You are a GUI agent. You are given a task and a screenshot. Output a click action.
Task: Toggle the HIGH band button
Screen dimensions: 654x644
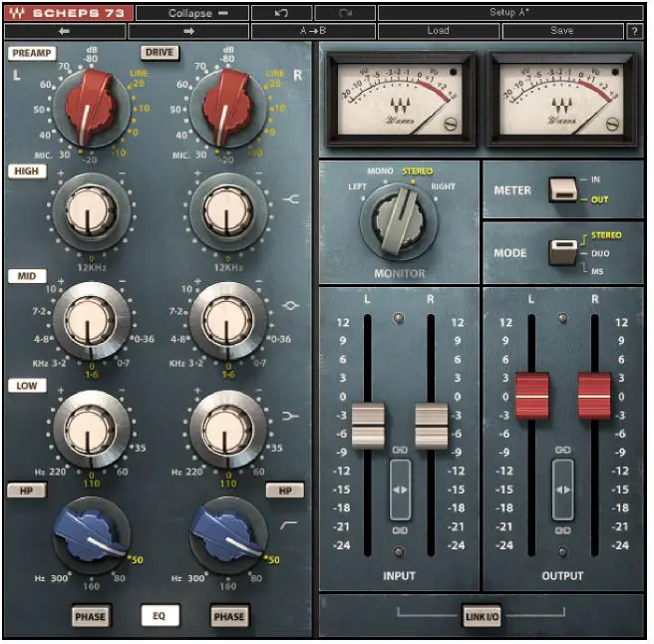pyautogui.click(x=27, y=171)
